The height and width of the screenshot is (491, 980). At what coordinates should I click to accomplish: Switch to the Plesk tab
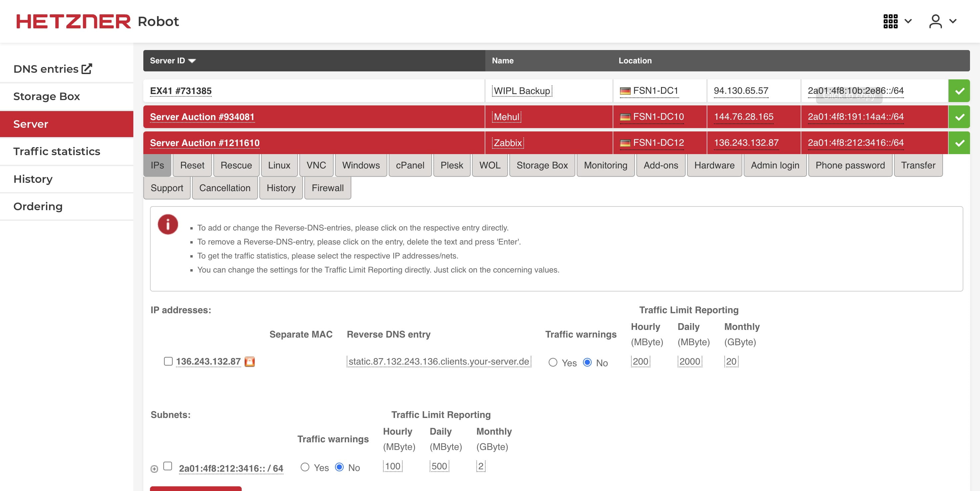pyautogui.click(x=452, y=165)
